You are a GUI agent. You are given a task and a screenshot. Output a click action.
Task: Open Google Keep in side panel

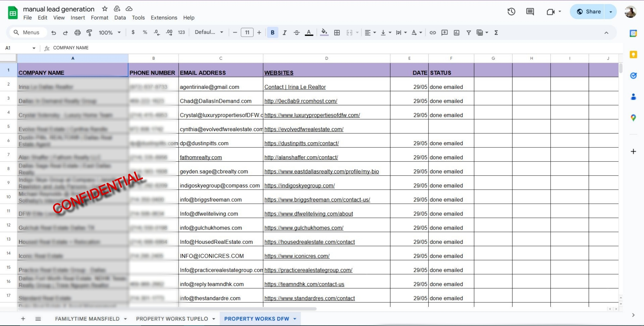(633, 54)
